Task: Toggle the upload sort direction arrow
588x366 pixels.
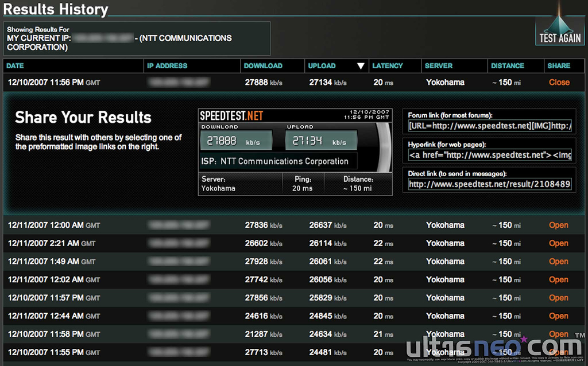Action: (361, 67)
